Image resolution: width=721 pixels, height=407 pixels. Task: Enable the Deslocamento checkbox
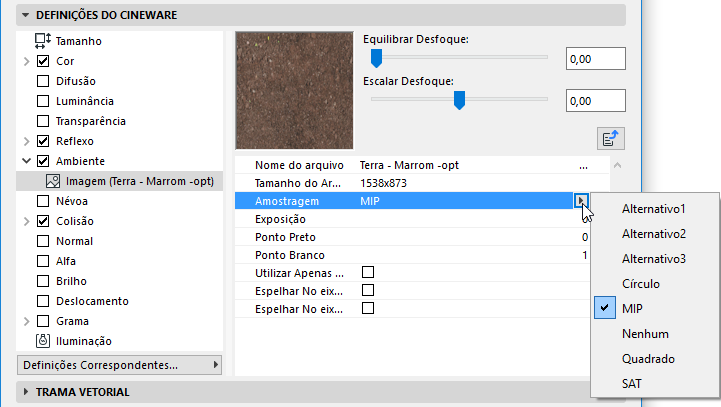[x=43, y=301]
